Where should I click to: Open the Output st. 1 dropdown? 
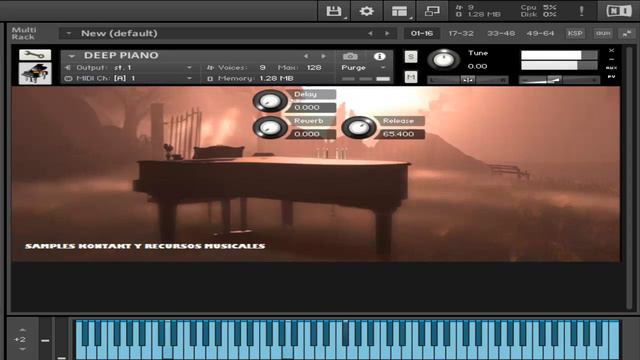[x=189, y=68]
